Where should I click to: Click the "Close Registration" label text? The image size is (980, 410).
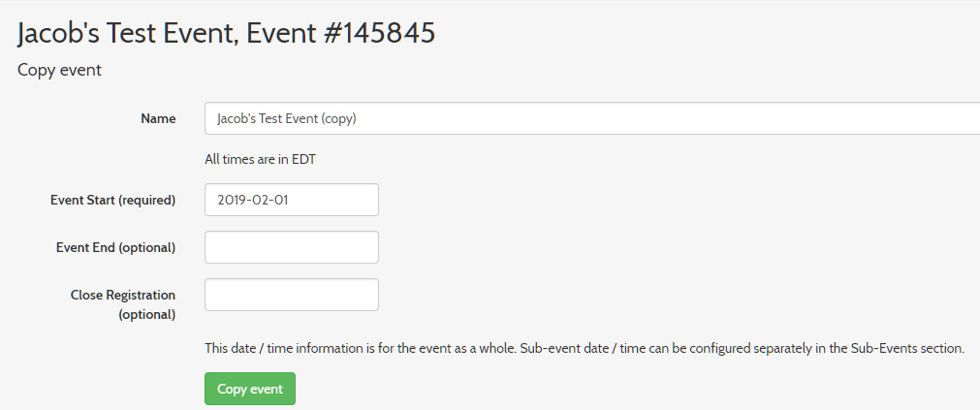(x=122, y=295)
